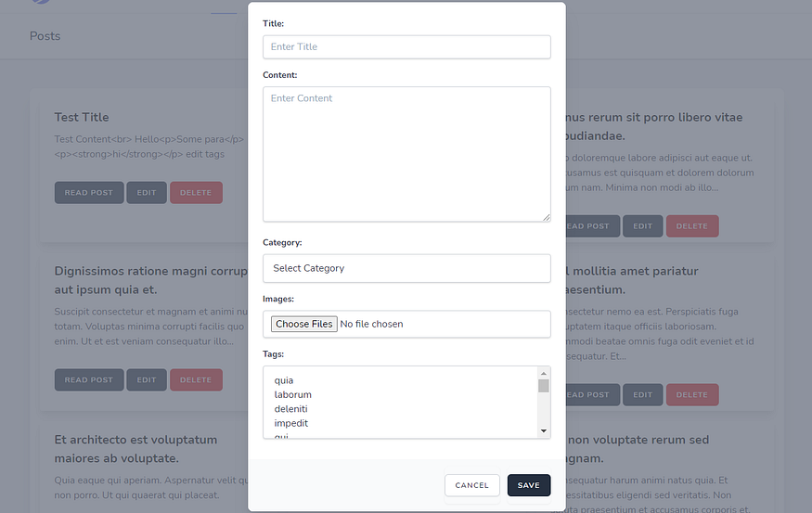Click the tags list scroll-up arrow
Viewport: 812px width, 513px height.
543,373
